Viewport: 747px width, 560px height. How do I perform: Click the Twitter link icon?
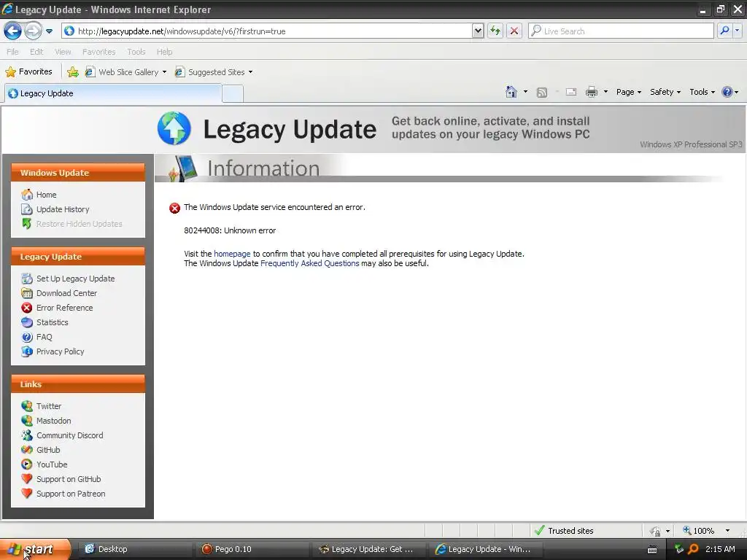(27, 406)
